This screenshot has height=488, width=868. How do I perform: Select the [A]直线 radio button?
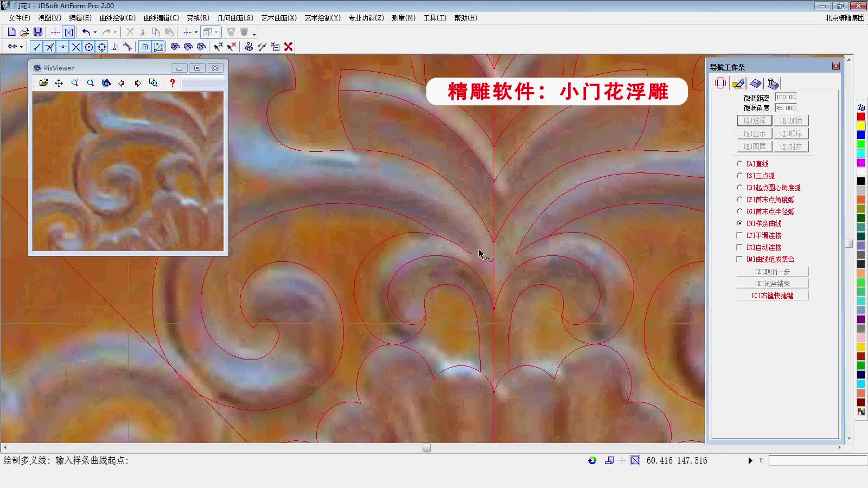point(740,163)
